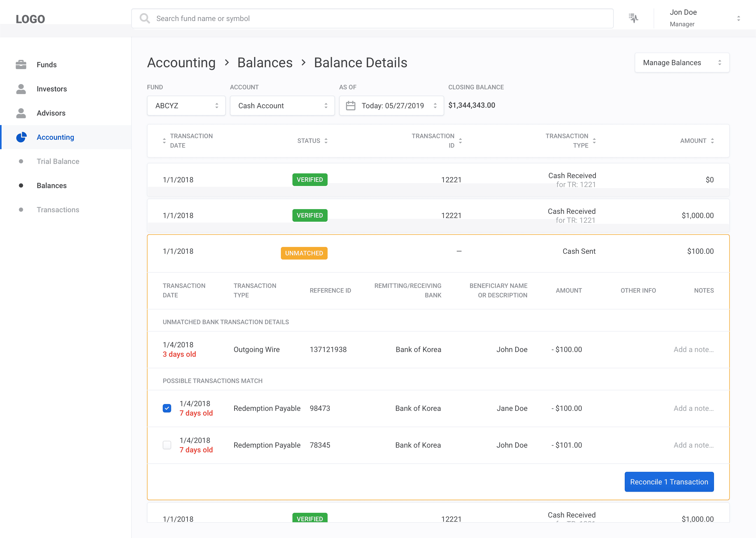756x538 pixels.
Task: Click the activity monitor icon in header
Action: [x=633, y=18]
